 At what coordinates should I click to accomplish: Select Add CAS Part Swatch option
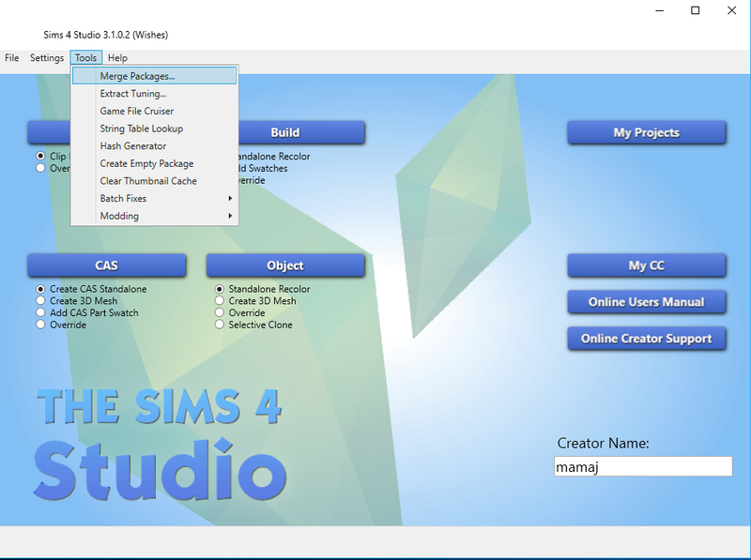tap(40, 313)
